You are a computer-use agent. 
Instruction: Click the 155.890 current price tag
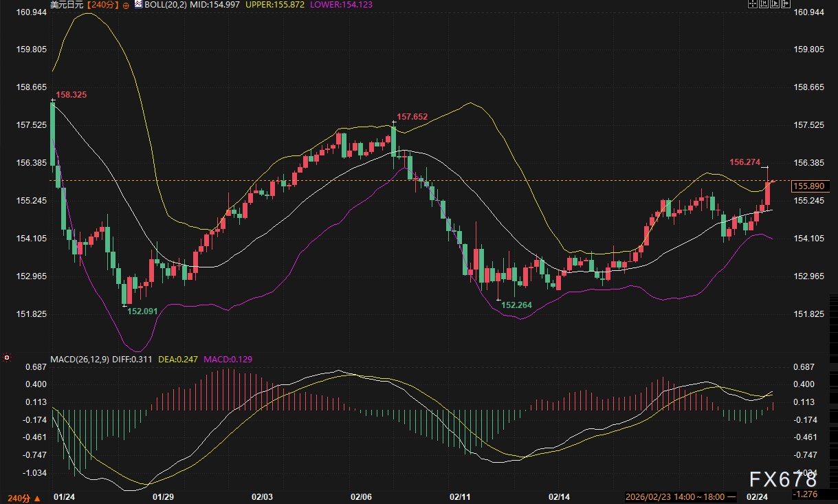tap(808, 186)
